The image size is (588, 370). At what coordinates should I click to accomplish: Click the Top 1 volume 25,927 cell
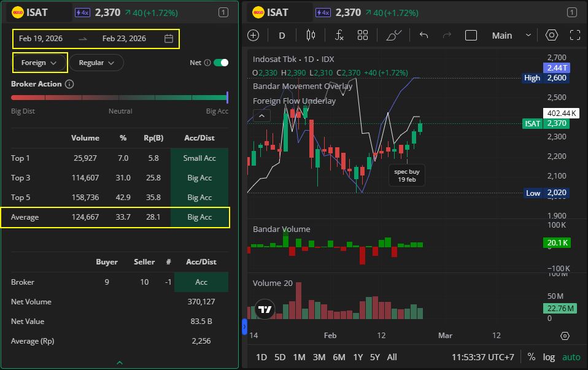coord(85,158)
